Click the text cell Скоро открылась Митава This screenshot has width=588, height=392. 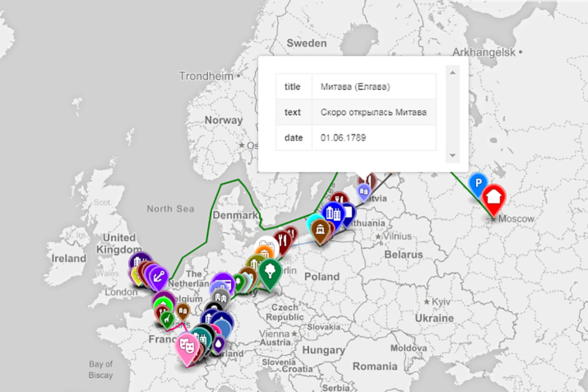pyautogui.click(x=373, y=112)
